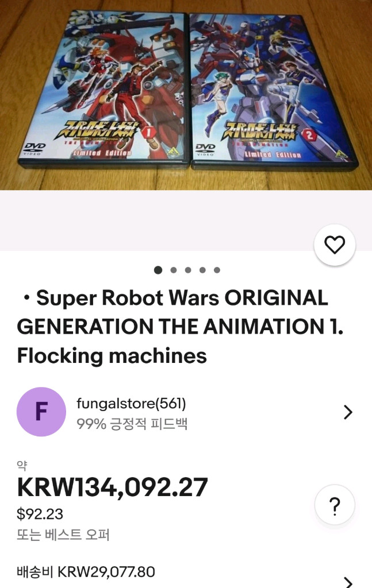This screenshot has height=588, width=372.
Task: Switch to second image carousel dot
Action: tap(173, 270)
